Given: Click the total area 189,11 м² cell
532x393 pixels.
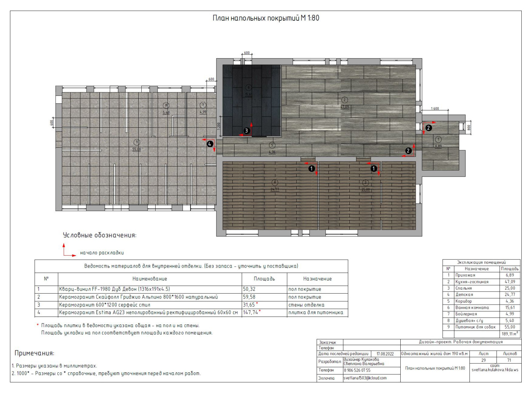Looking at the screenshot, I should pos(510,334).
